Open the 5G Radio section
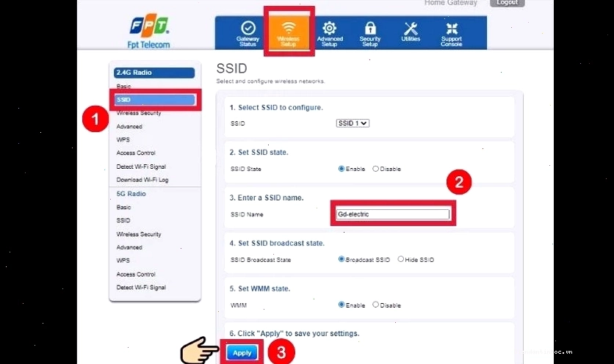 tap(131, 194)
